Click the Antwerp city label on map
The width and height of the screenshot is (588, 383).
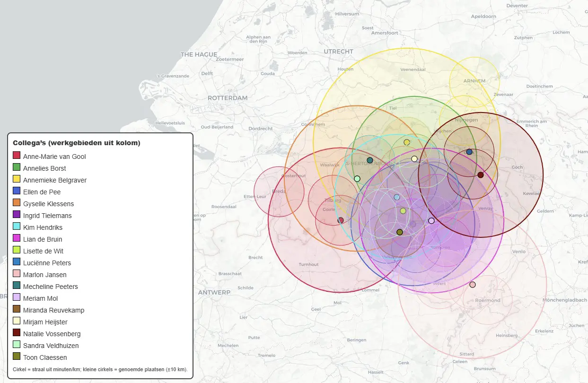coord(214,293)
